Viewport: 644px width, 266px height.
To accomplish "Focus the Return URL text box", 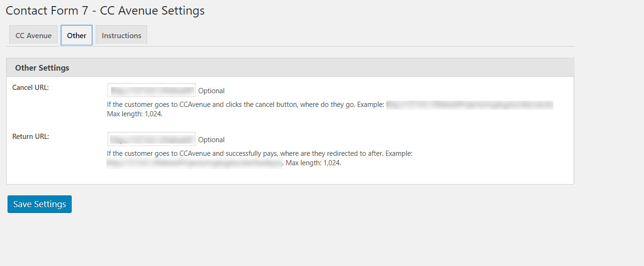I will tap(151, 139).
